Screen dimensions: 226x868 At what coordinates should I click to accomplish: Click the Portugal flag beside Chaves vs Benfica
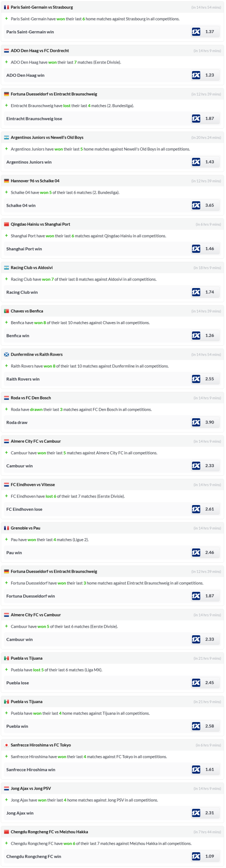point(6,311)
